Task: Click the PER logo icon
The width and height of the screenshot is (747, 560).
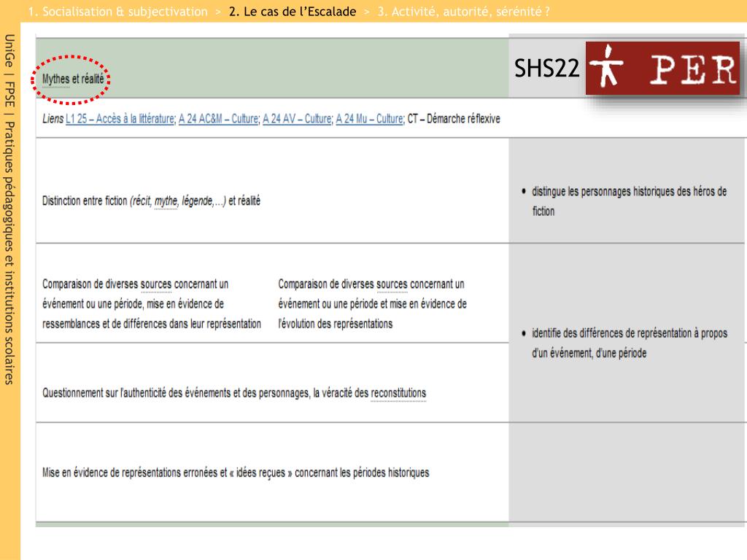Action: 662,68
